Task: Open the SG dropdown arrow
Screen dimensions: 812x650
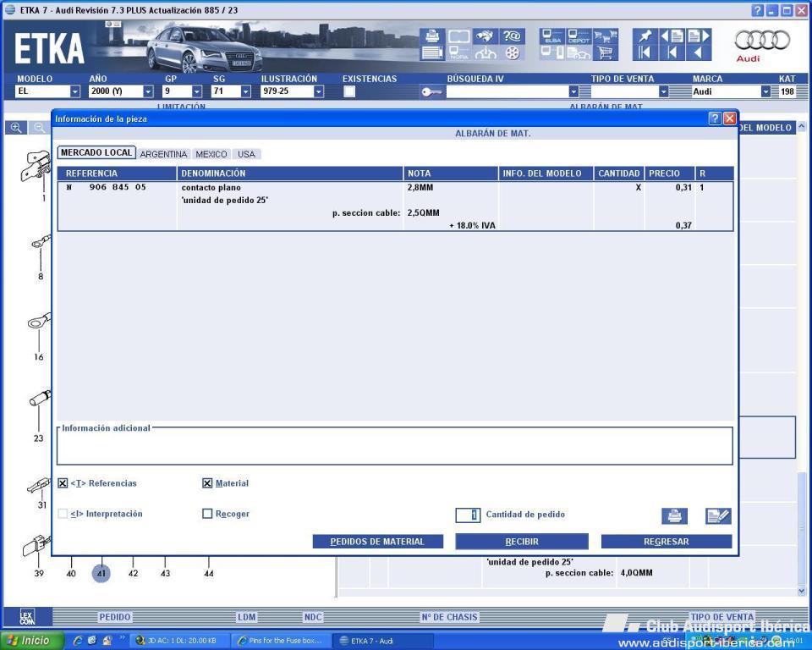Action: point(246,91)
